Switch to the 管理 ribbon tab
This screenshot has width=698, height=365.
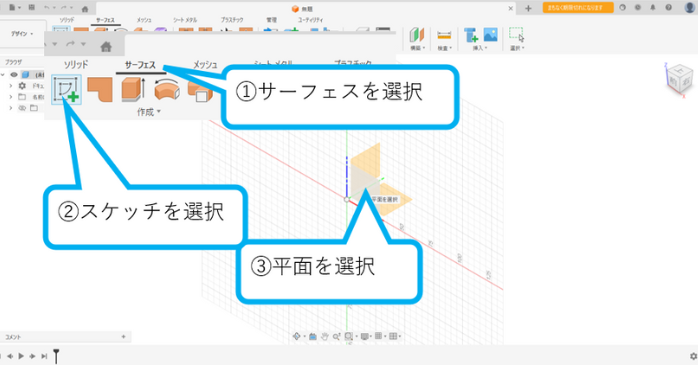(272, 20)
